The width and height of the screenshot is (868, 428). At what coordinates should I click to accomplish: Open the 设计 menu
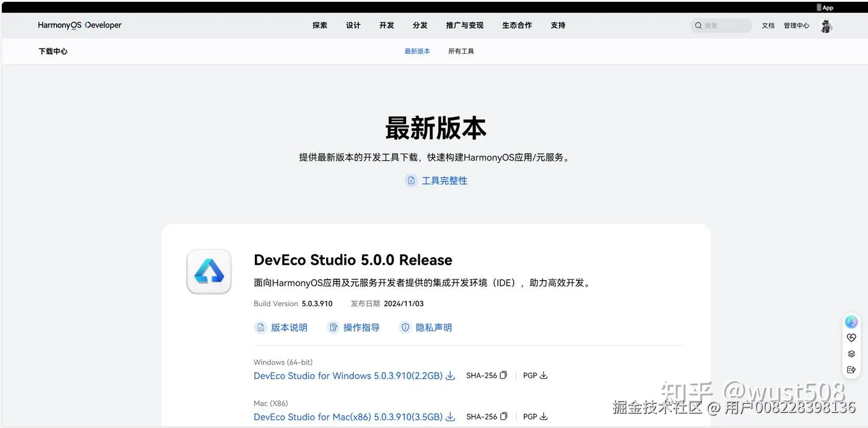353,25
